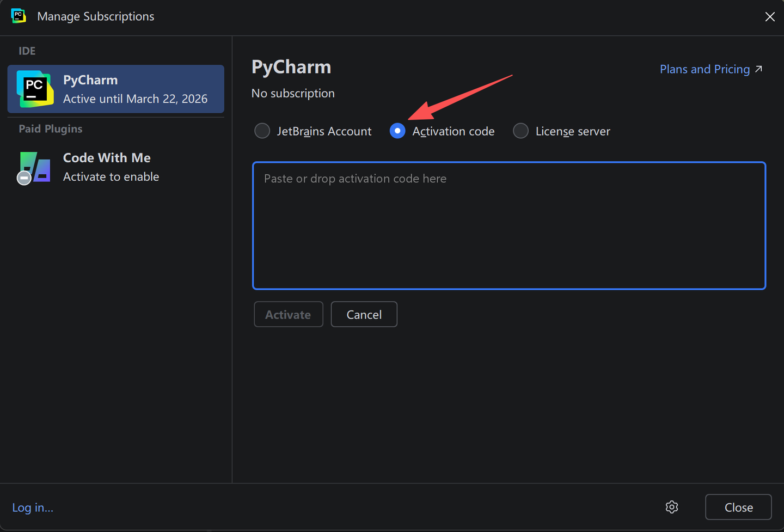The height and width of the screenshot is (532, 784).
Task: Select the Activation code radio button
Action: click(x=397, y=131)
